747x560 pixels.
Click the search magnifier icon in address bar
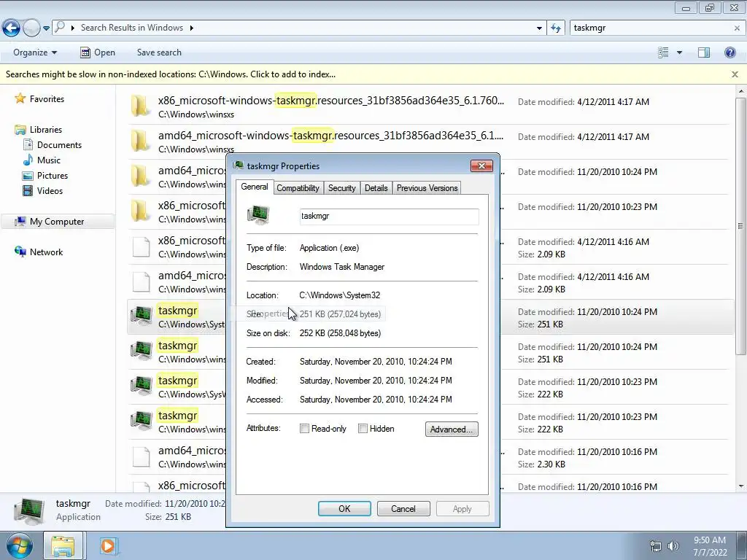tap(60, 27)
